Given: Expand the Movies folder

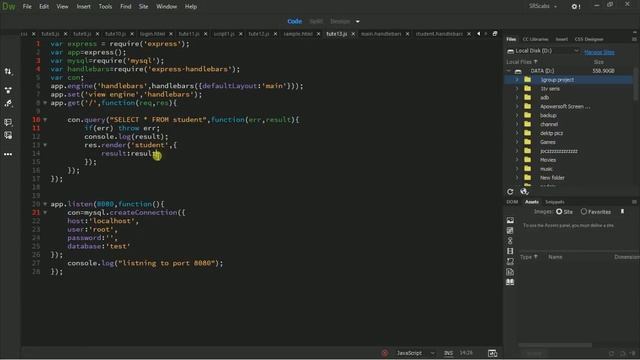Looking at the screenshot, I should coord(517,160).
